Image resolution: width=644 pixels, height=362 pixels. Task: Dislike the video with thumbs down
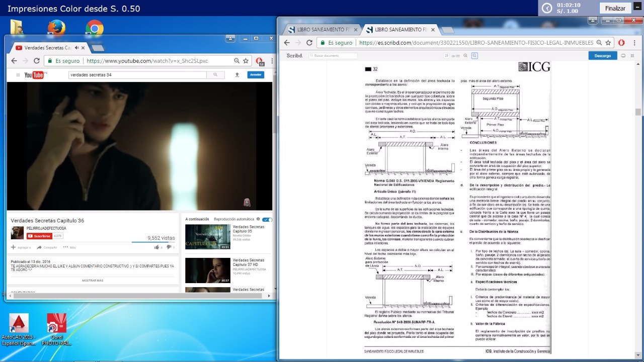tap(169, 247)
